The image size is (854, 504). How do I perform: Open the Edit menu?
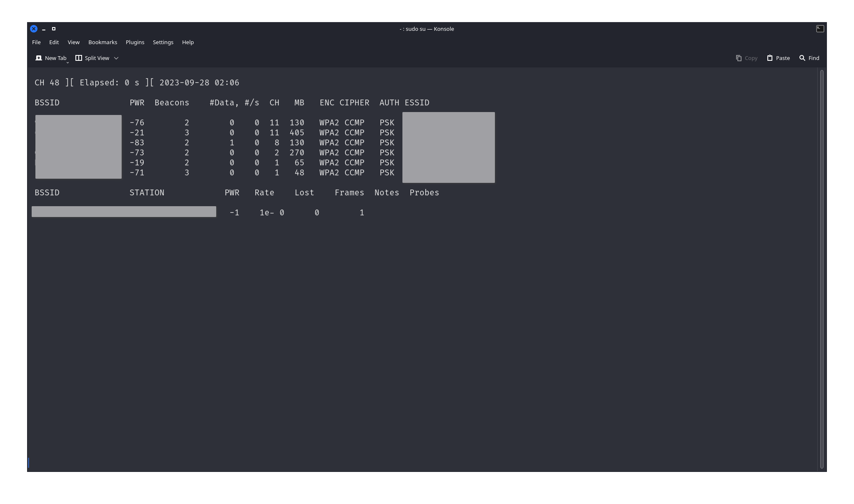[54, 42]
